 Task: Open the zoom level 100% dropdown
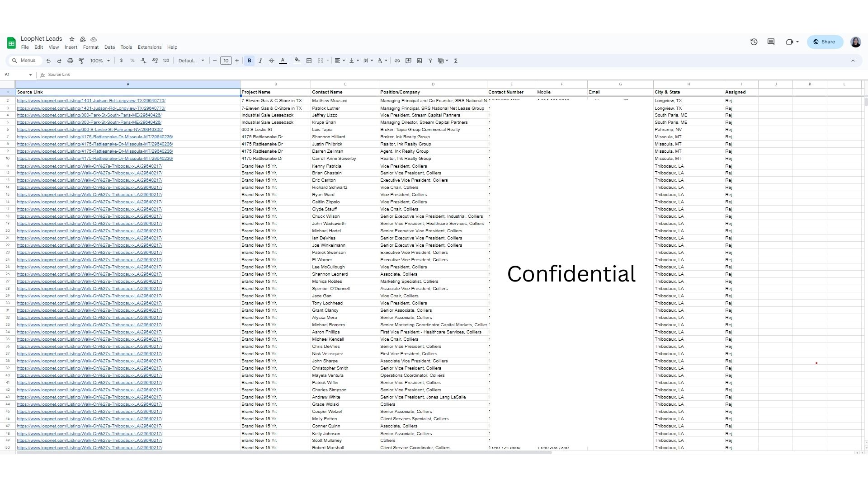click(x=100, y=61)
